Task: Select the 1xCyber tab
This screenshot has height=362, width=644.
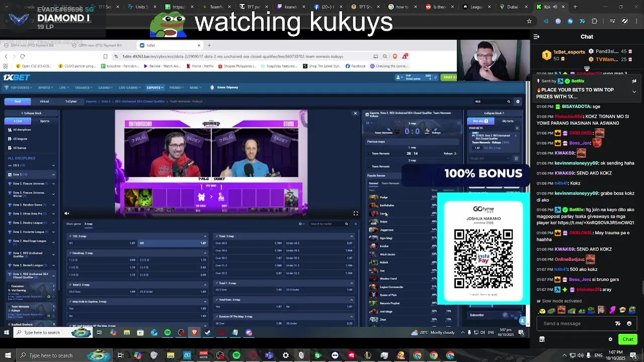Action: 71,101
